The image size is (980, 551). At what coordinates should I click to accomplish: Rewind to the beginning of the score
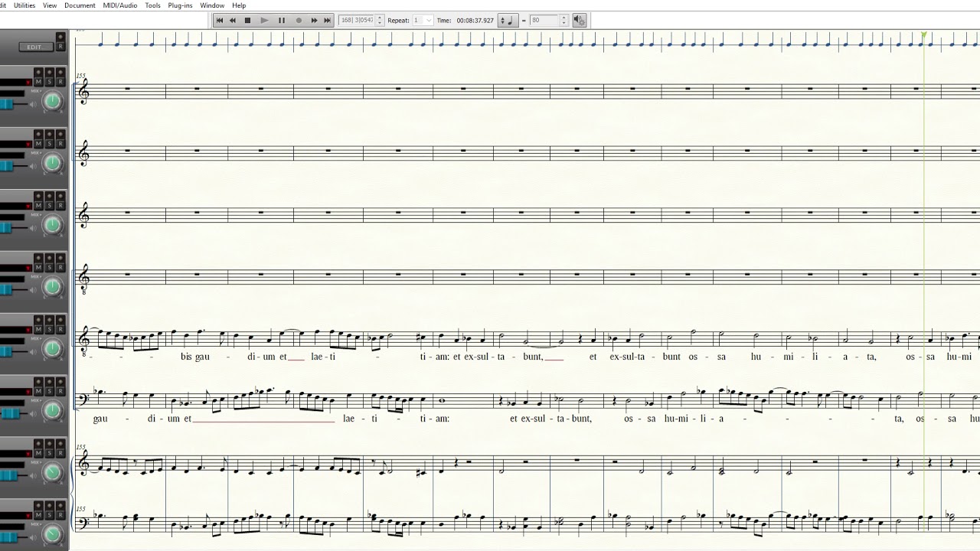220,21
